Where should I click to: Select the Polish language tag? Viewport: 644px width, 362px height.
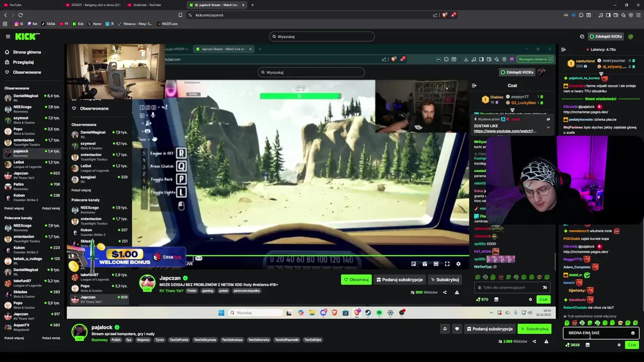[116, 340]
